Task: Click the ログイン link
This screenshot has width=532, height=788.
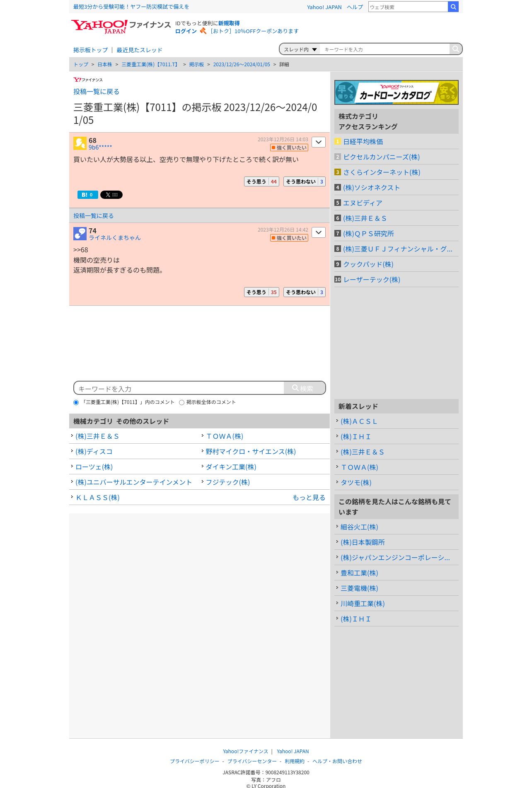Action: coord(186,31)
